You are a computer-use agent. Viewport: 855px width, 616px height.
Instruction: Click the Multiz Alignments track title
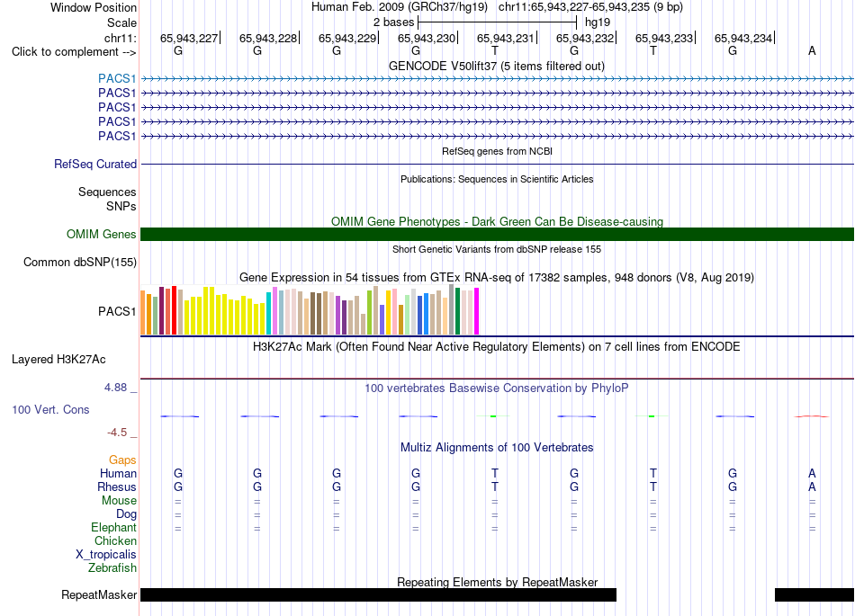(497, 448)
